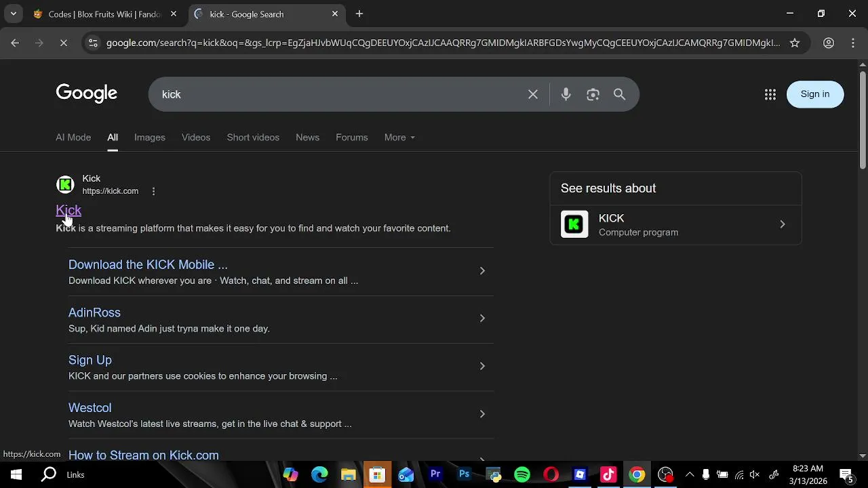Open OBS Studio from taskbar
The height and width of the screenshot is (488, 868).
[x=665, y=474]
